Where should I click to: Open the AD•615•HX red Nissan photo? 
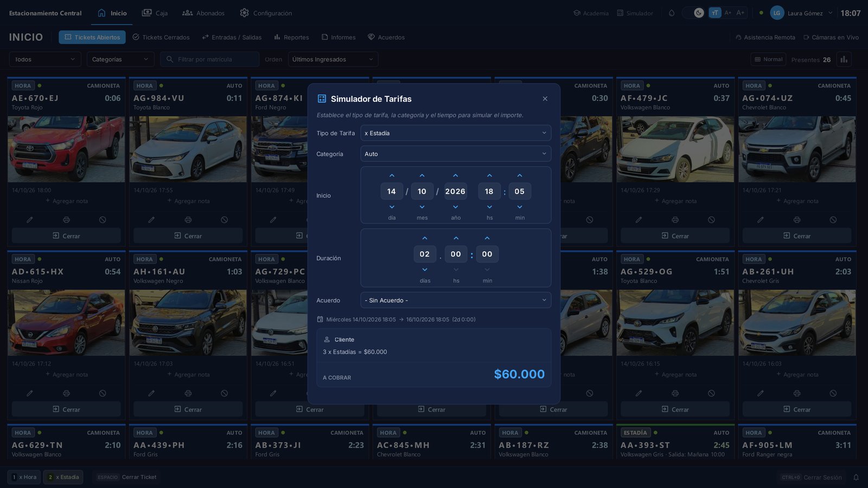pyautogui.click(x=66, y=323)
